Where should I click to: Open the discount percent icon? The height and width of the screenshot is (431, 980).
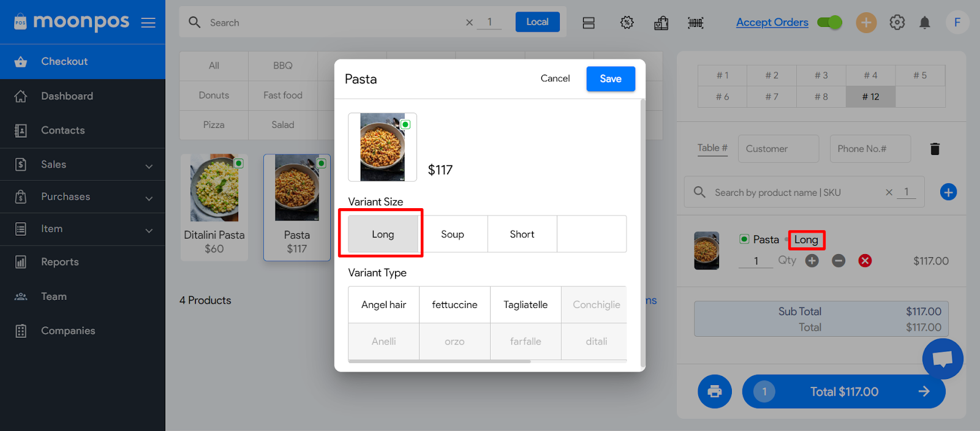pos(627,23)
